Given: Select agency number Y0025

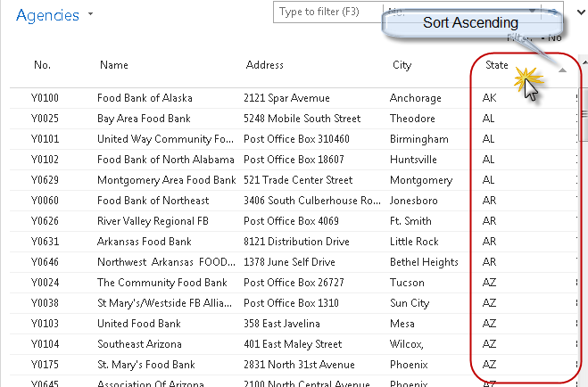Looking at the screenshot, I should tap(46, 119).
